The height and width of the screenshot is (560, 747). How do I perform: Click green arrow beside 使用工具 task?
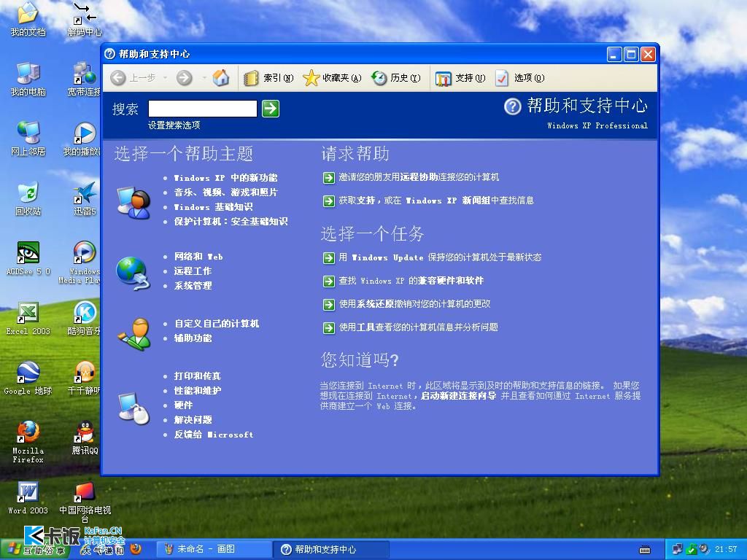tap(329, 327)
